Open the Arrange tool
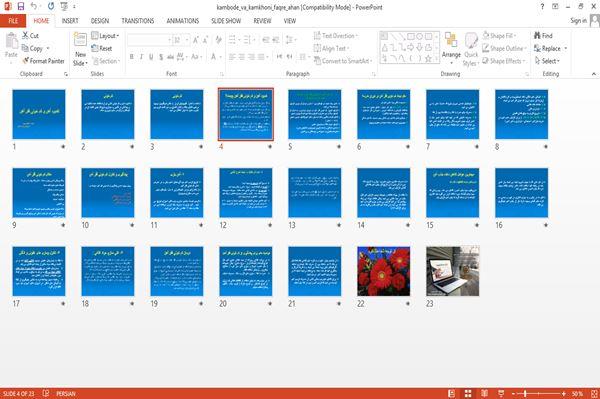 pyautogui.click(x=451, y=48)
